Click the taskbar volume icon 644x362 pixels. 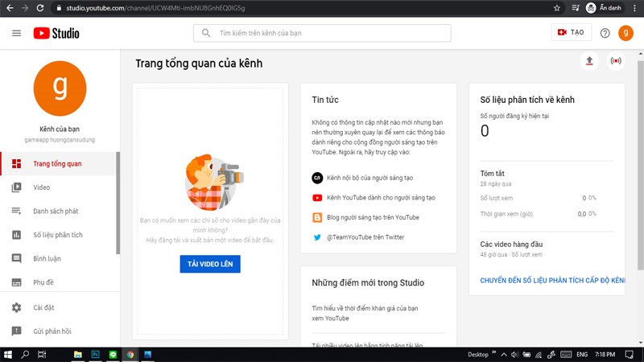(514, 355)
